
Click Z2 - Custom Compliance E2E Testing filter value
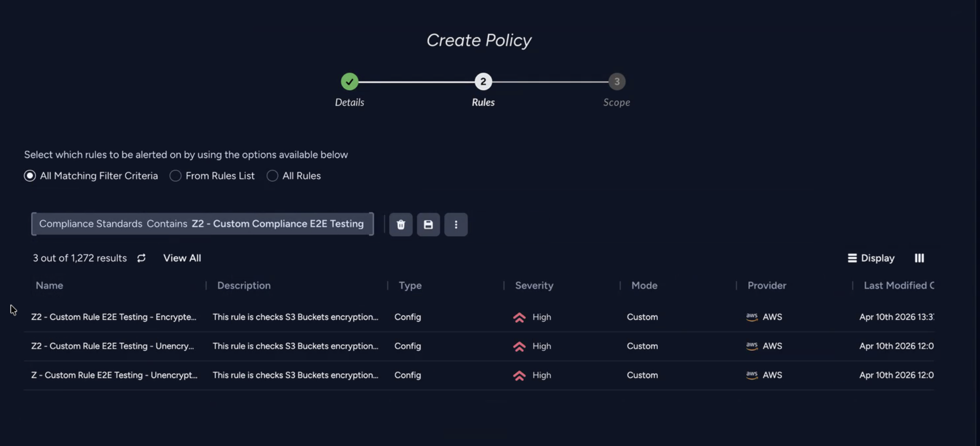(x=278, y=223)
